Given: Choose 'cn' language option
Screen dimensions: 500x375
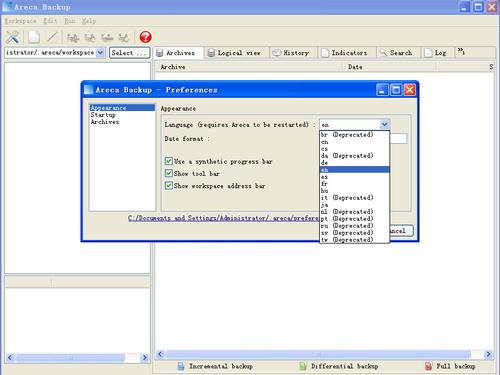Looking at the screenshot, I should 354,142.
